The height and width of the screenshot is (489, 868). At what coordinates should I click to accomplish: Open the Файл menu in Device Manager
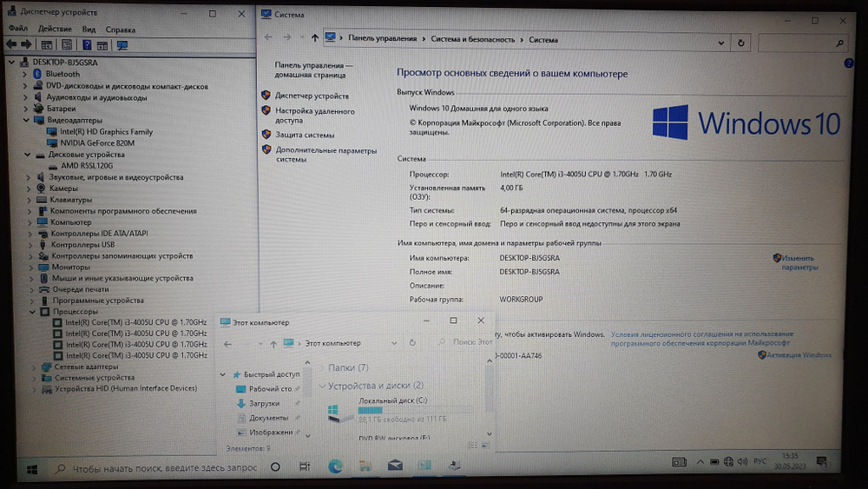pyautogui.click(x=17, y=29)
